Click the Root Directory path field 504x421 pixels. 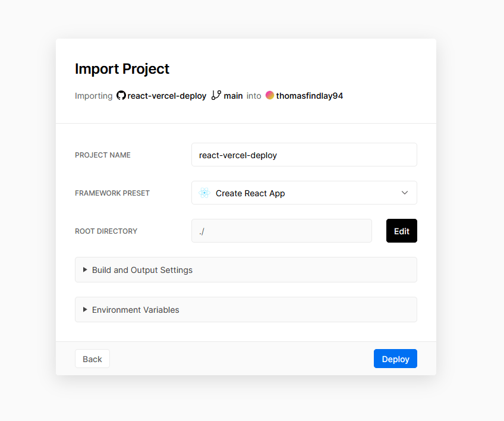point(282,231)
